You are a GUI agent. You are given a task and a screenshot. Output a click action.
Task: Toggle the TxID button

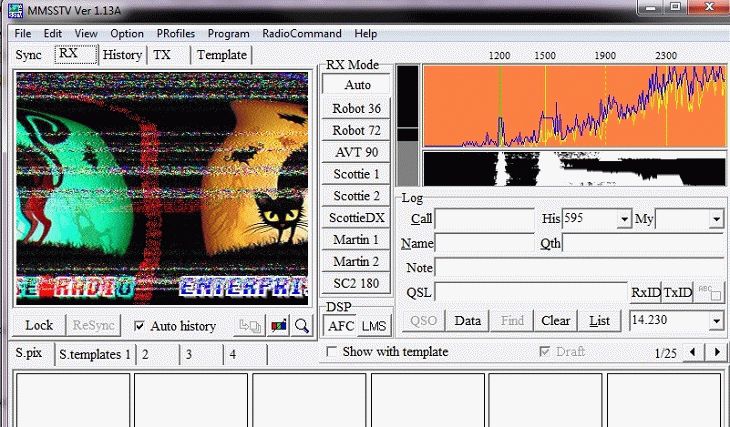[x=677, y=292]
